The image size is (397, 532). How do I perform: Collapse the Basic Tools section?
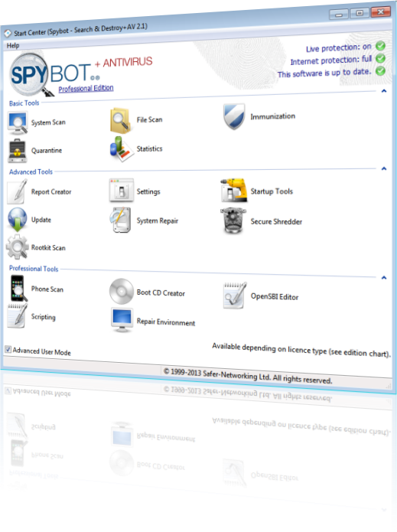384,90
